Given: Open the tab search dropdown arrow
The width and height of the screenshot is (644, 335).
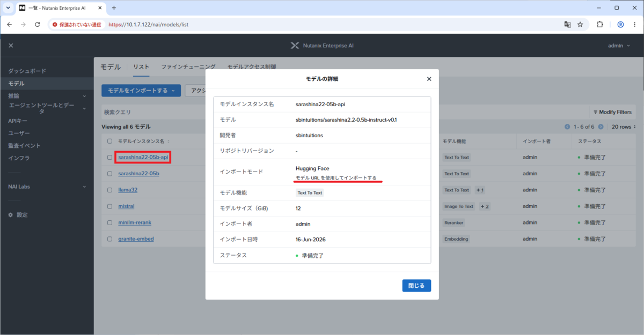Looking at the screenshot, I should [x=8, y=8].
